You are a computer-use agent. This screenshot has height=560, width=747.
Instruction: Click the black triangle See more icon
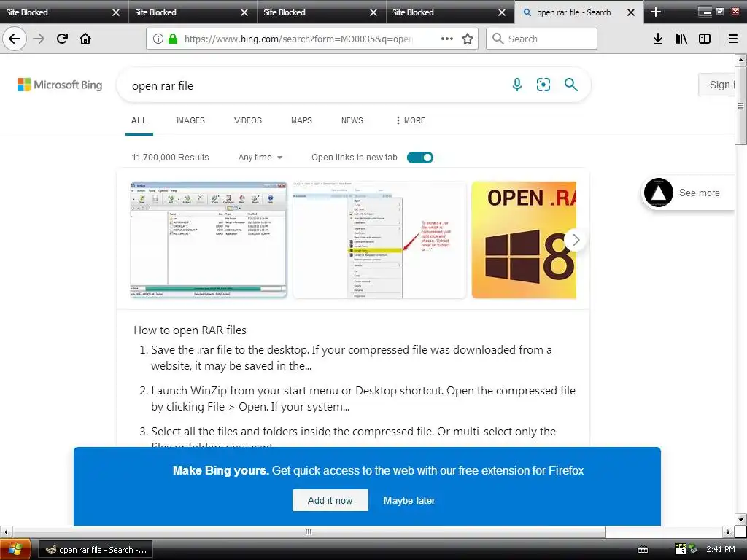(659, 192)
